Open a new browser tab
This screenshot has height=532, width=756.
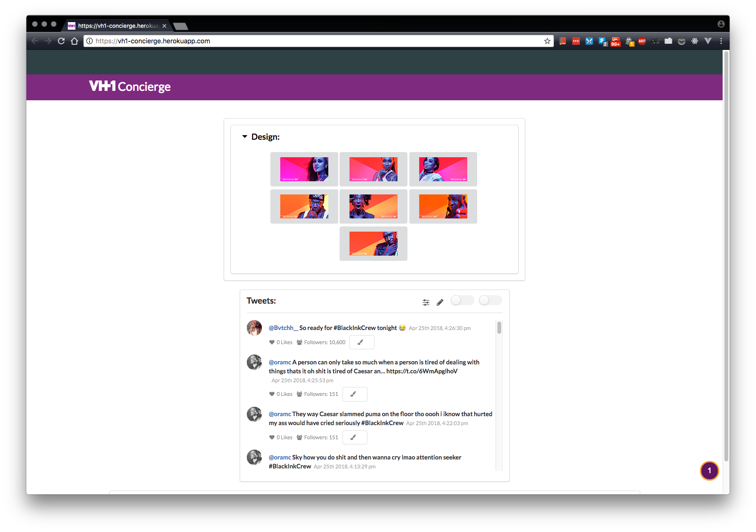click(x=180, y=26)
